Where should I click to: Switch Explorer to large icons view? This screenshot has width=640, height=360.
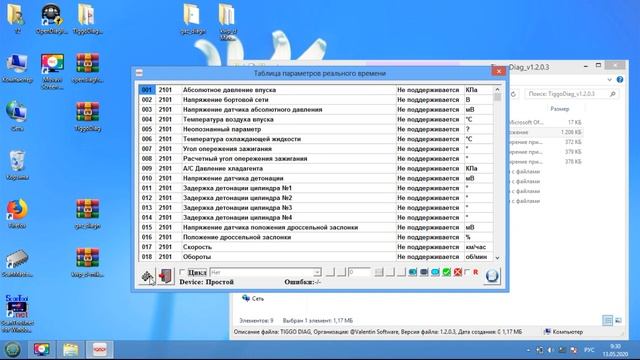click(x=618, y=320)
